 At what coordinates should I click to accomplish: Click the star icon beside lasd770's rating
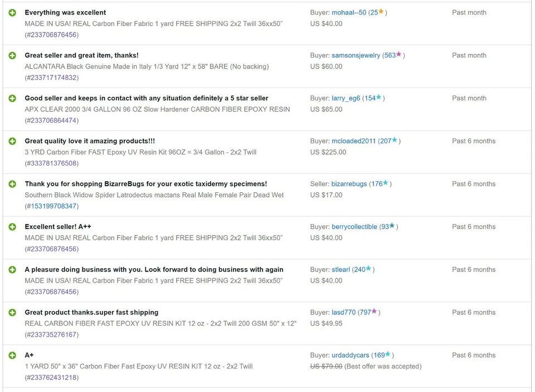click(x=374, y=312)
